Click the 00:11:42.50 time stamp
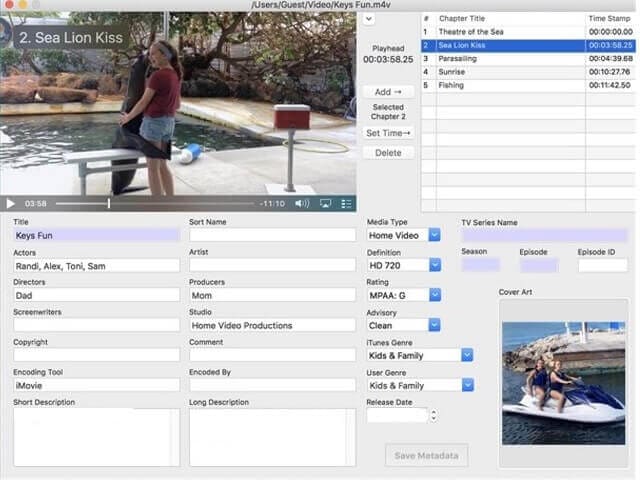The width and height of the screenshot is (640, 482). point(609,85)
